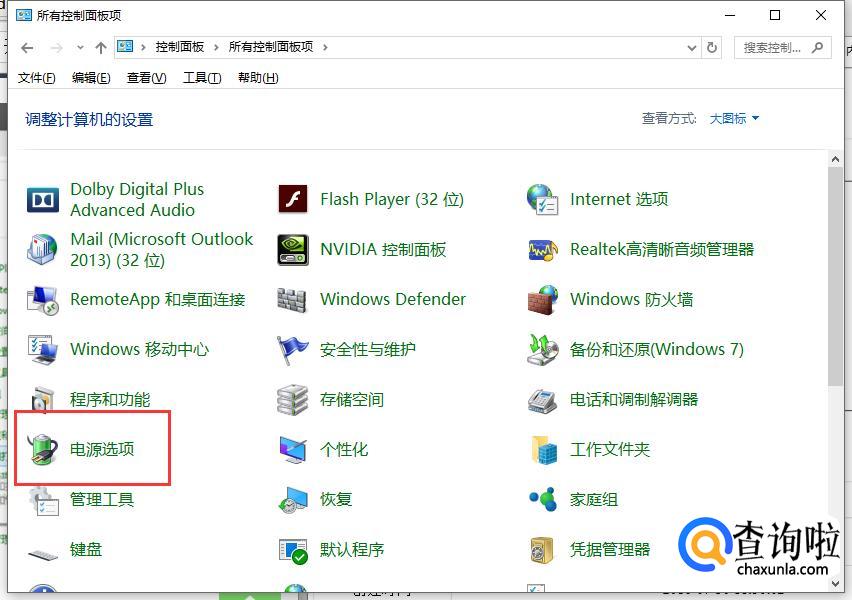852x600 pixels.
Task: Expand chevron after 控制面板 breadcrumb
Action: [216, 47]
